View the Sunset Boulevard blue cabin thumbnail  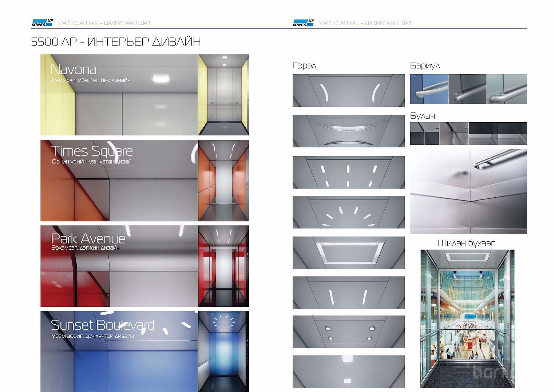click(x=223, y=352)
